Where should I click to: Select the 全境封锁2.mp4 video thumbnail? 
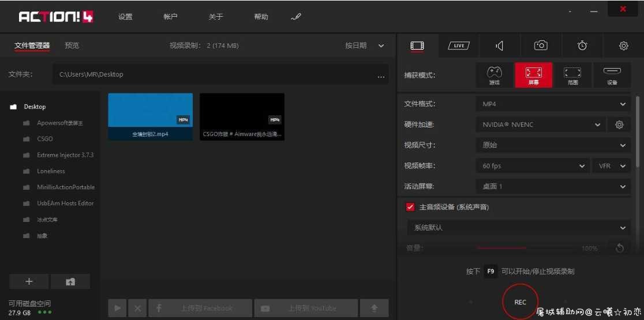click(x=150, y=116)
